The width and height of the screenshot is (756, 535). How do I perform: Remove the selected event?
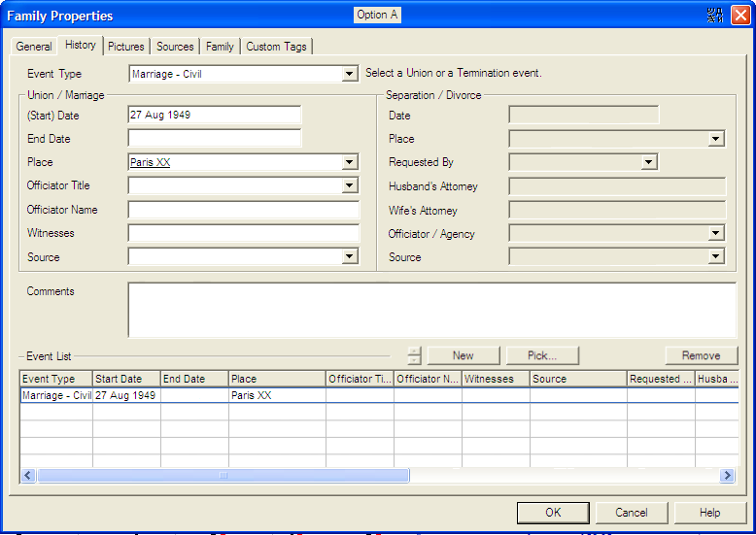point(701,355)
